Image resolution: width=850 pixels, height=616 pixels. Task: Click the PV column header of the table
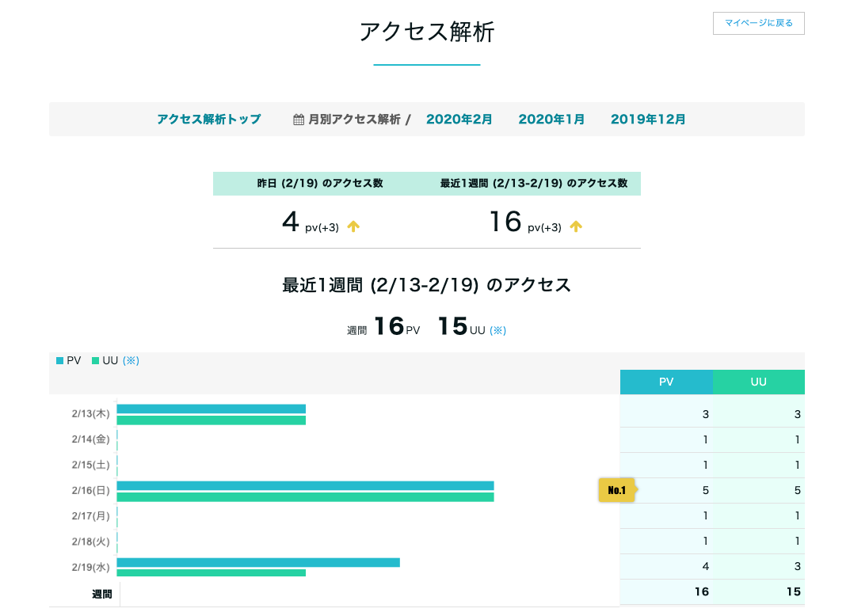coord(665,382)
